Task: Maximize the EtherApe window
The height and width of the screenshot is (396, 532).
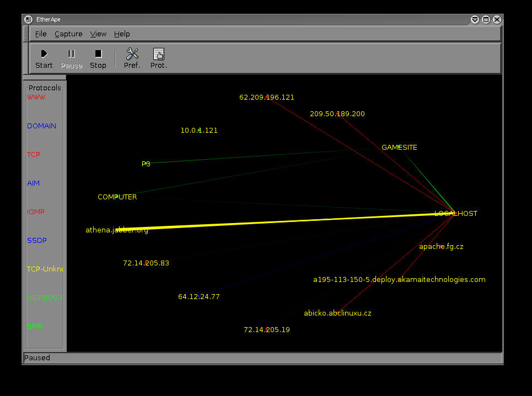Action: tap(486, 20)
